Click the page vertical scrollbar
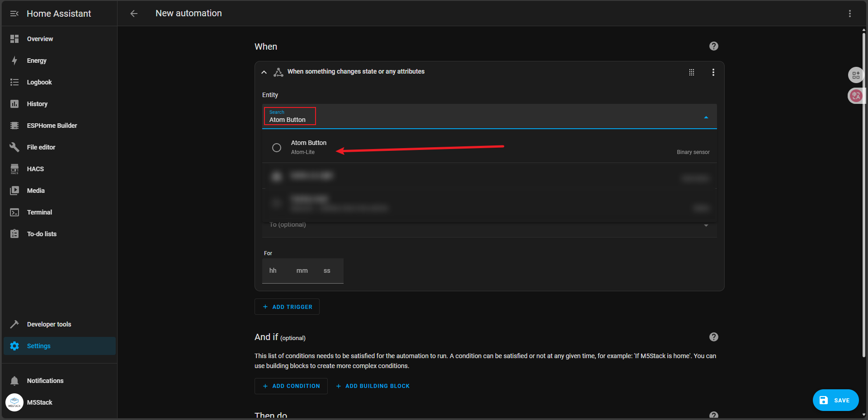This screenshot has width=868, height=420. (x=864, y=194)
